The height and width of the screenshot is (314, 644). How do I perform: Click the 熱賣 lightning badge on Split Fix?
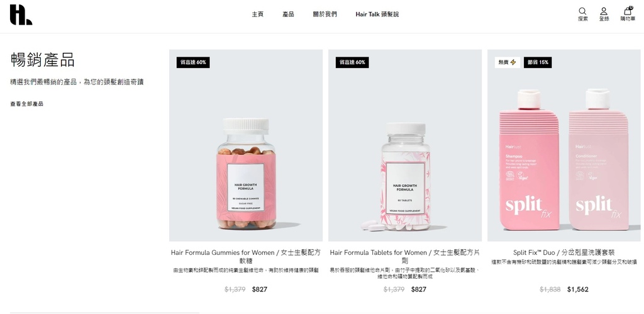tap(508, 62)
